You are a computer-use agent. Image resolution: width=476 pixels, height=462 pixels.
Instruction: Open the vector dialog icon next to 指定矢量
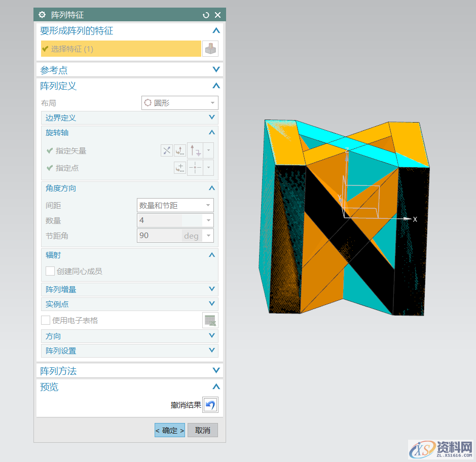(x=180, y=150)
